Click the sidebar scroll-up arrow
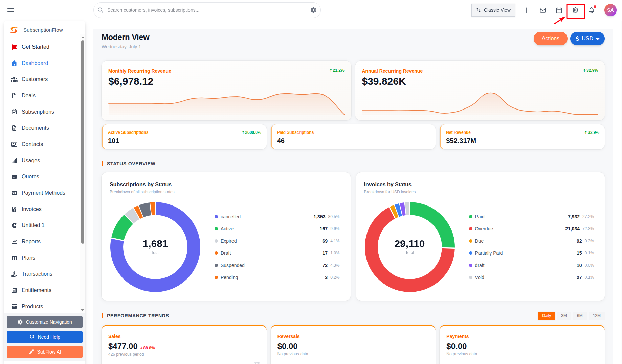Image resolution: width=622 pixels, height=364 pixels. [x=83, y=37]
